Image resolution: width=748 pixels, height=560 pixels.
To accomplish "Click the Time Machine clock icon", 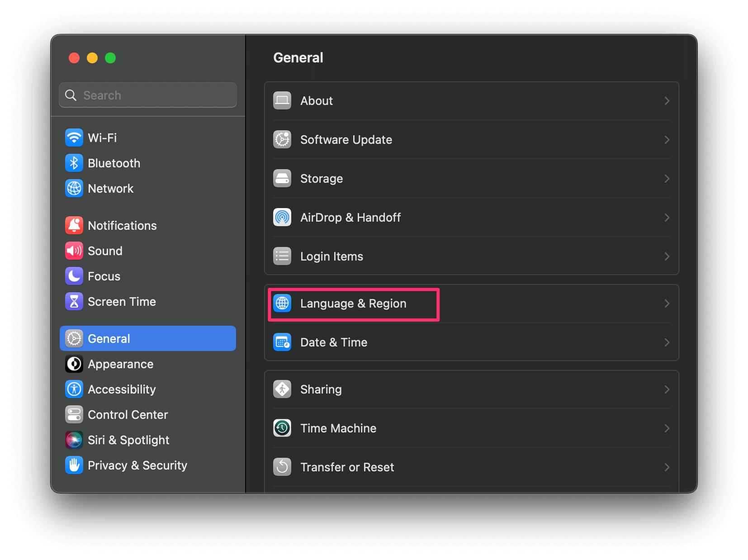I will point(282,428).
